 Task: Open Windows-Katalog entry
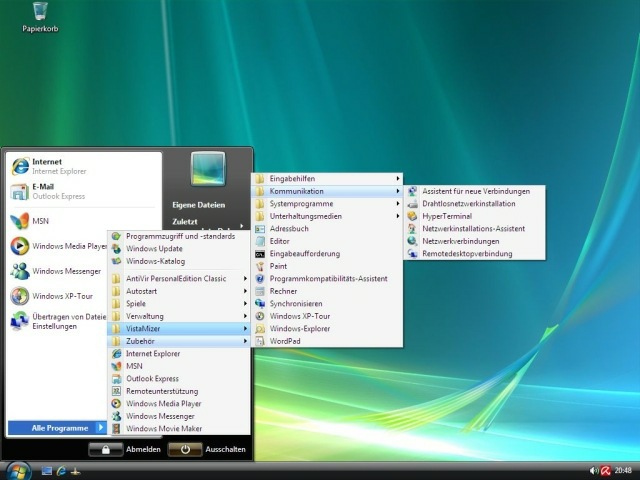point(179,261)
